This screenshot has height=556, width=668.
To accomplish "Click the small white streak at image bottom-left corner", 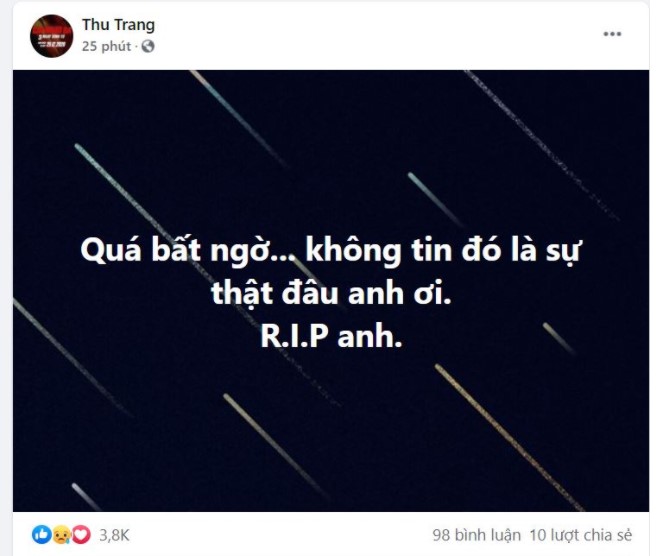I will 85,496.
